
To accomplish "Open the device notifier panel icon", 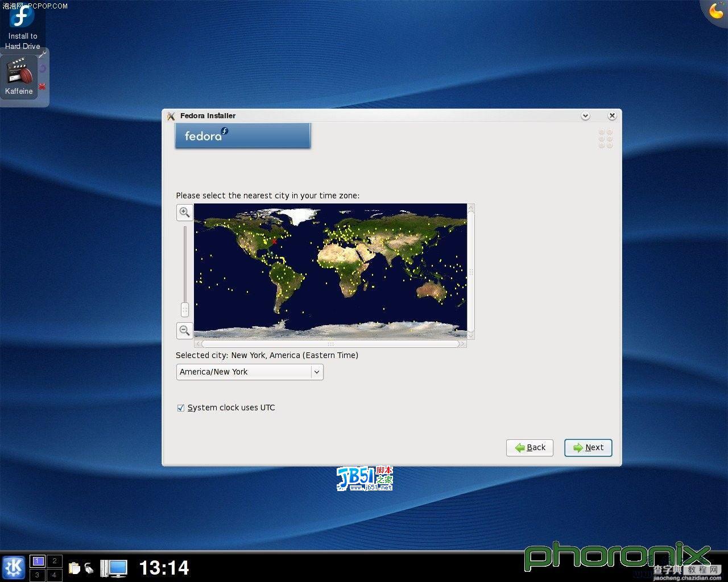I will [89, 568].
